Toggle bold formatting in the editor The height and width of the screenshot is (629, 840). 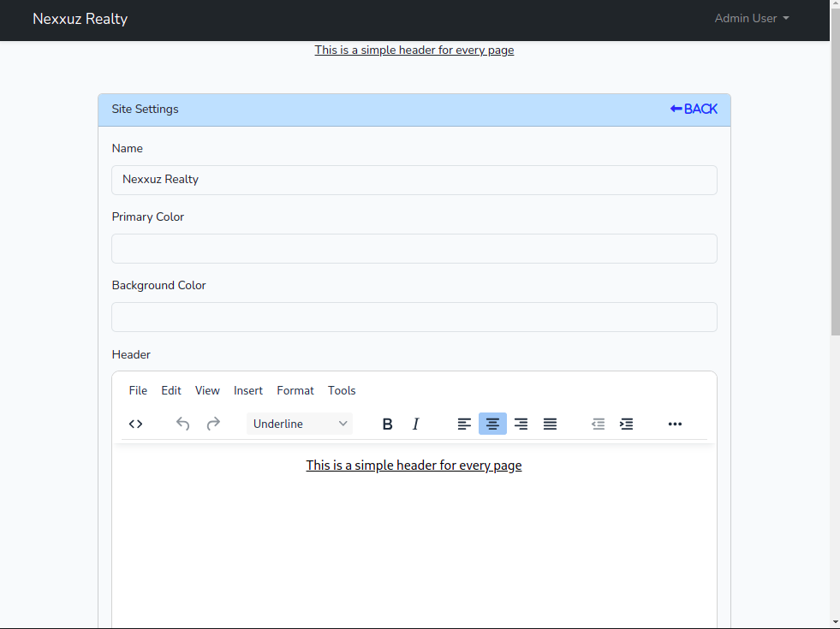387,424
